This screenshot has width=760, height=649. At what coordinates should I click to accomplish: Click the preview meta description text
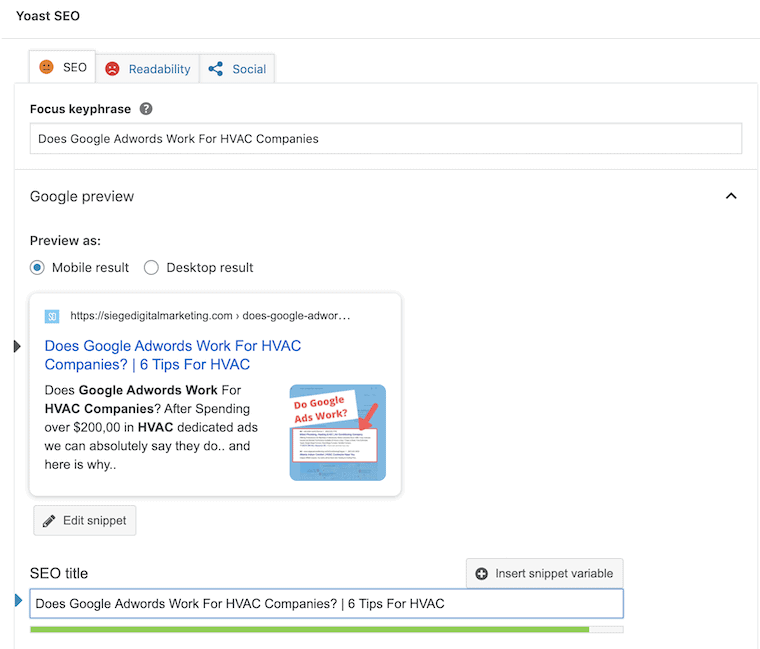151,427
